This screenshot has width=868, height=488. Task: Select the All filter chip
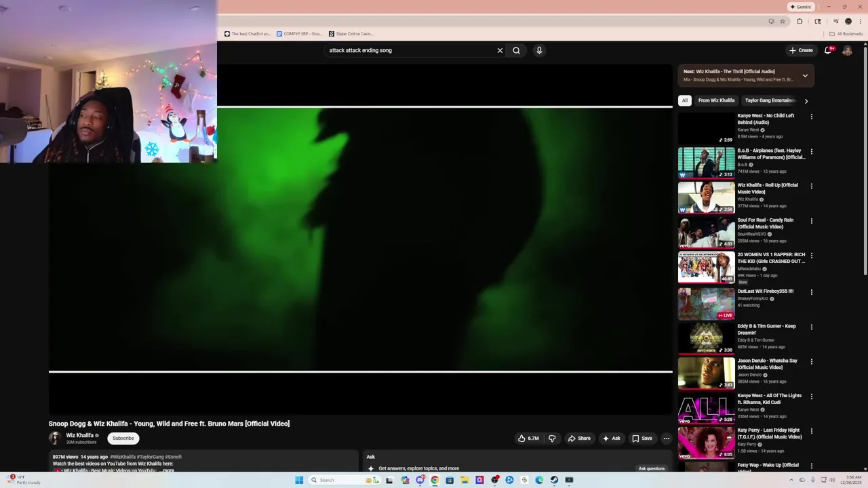click(685, 100)
